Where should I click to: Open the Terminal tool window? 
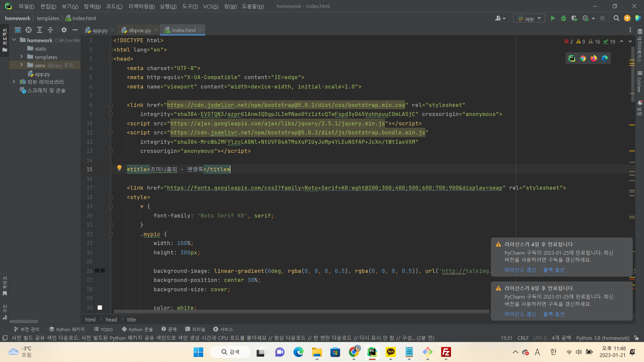(x=195, y=329)
